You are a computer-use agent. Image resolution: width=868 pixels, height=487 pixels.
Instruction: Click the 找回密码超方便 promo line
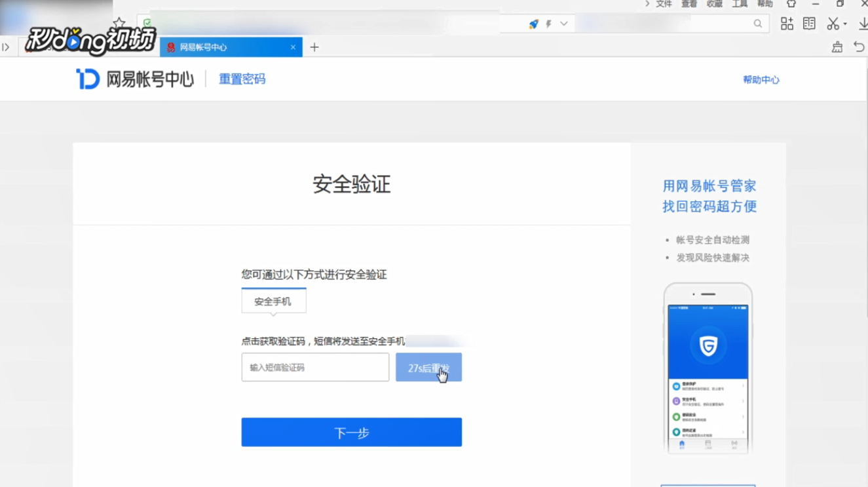coord(709,206)
